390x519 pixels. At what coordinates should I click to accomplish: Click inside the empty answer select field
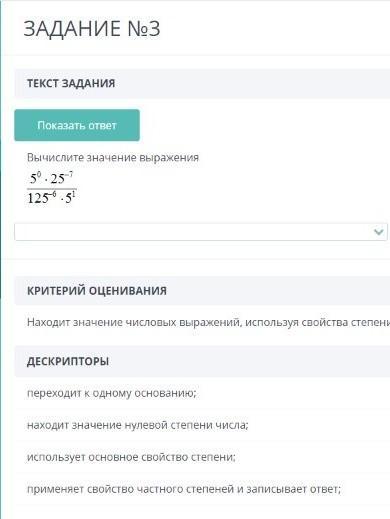[201, 232]
